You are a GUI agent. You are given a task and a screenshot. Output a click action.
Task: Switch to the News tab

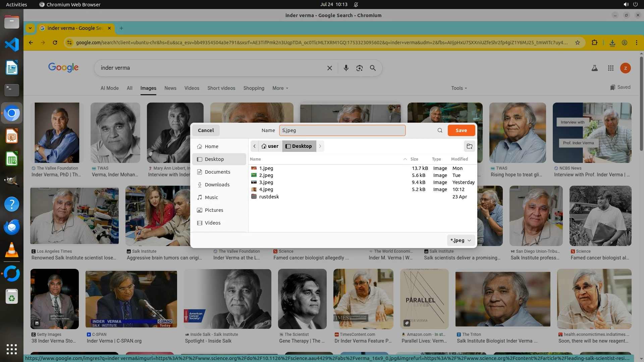(170, 88)
